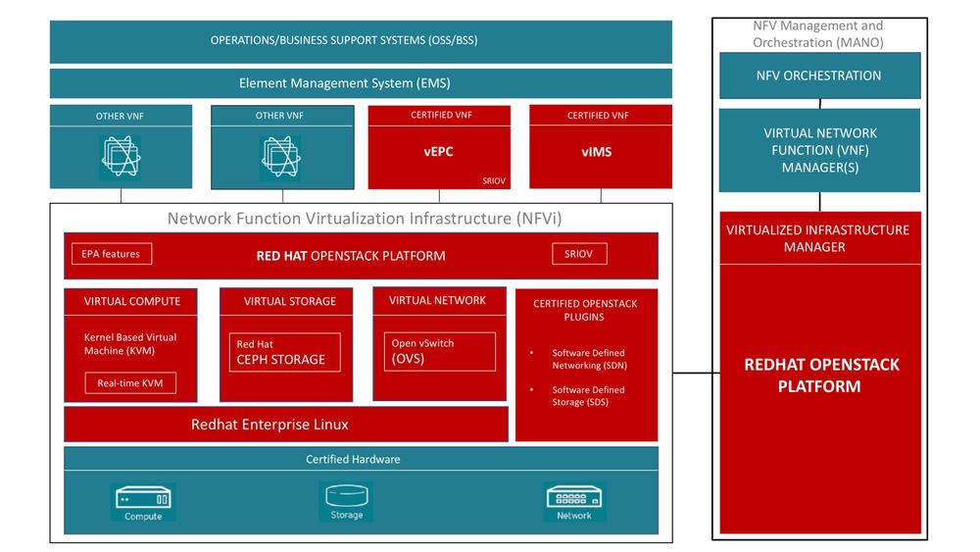
Task: Click the vIMS label
Action: (596, 152)
